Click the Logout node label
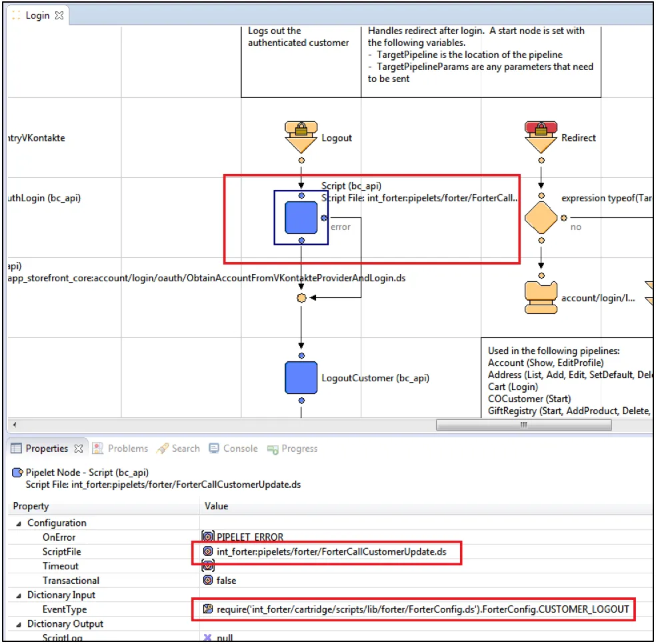The image size is (656, 644). coord(337,138)
